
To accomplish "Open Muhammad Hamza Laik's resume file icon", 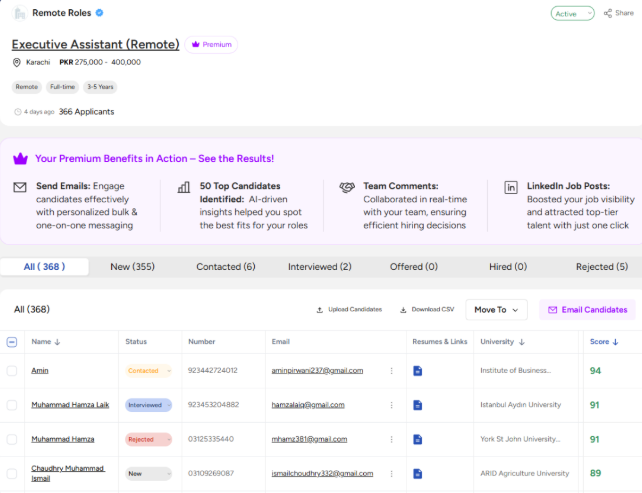I will pyautogui.click(x=418, y=405).
